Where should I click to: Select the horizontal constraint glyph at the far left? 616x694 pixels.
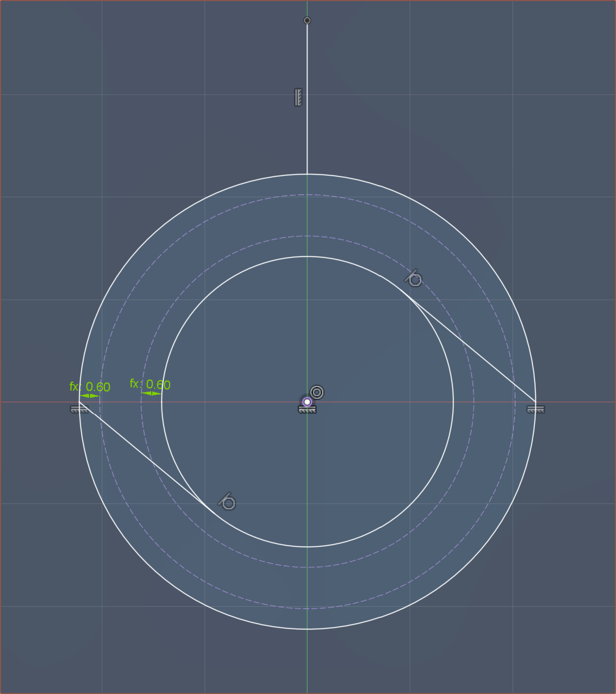pyautogui.click(x=79, y=410)
